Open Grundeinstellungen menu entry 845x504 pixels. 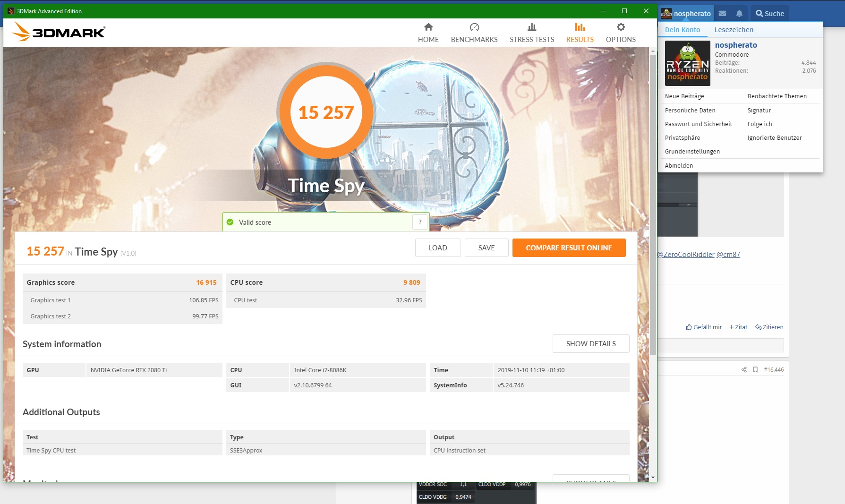pyautogui.click(x=692, y=151)
